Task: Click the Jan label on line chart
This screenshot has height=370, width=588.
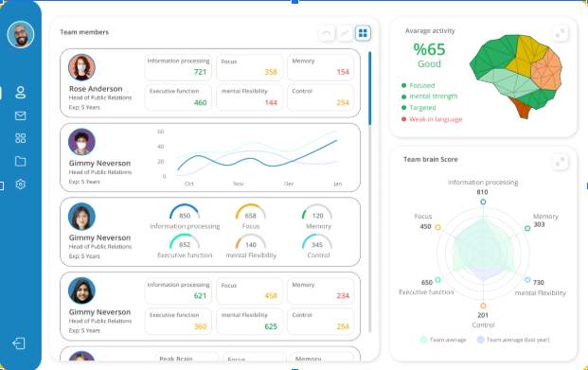Action: pyautogui.click(x=337, y=184)
